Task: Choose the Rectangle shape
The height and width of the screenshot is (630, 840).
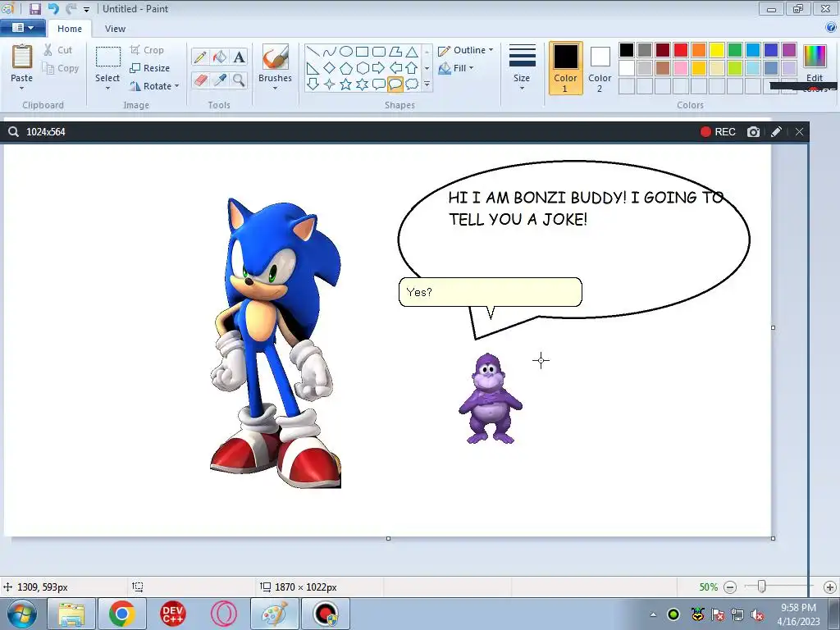Action: (362, 52)
